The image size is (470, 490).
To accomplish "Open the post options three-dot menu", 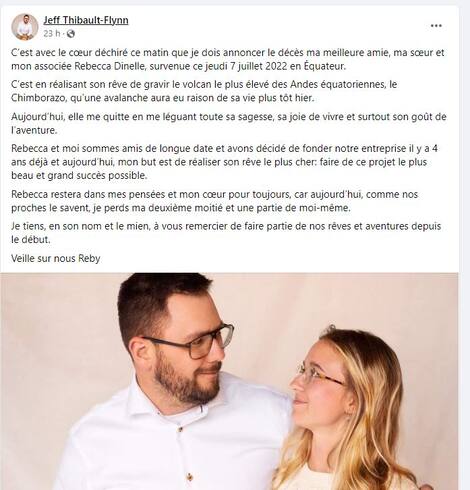I will (436, 26).
